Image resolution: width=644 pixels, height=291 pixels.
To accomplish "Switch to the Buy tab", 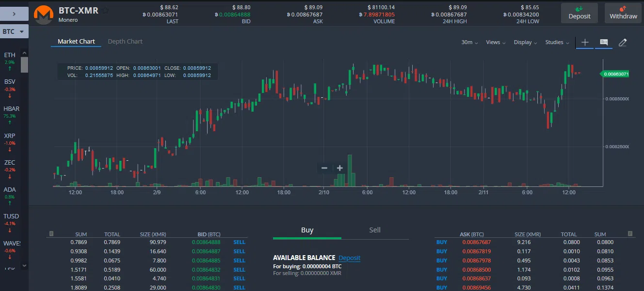I will (307, 230).
